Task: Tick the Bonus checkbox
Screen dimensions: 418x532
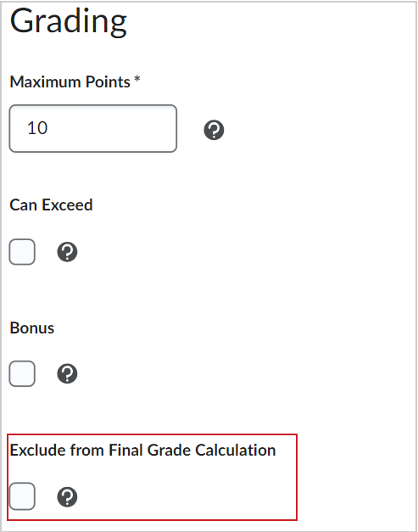Action: pos(22,373)
